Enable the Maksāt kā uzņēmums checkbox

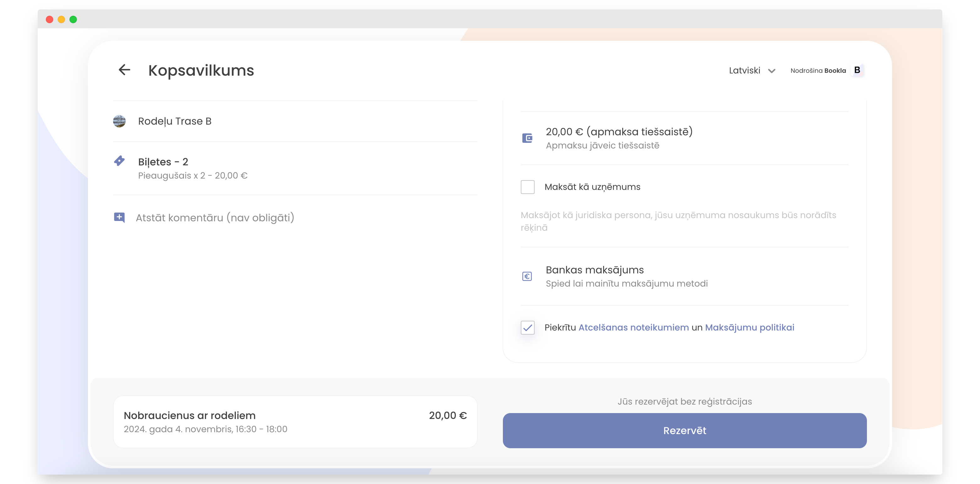pyautogui.click(x=528, y=187)
